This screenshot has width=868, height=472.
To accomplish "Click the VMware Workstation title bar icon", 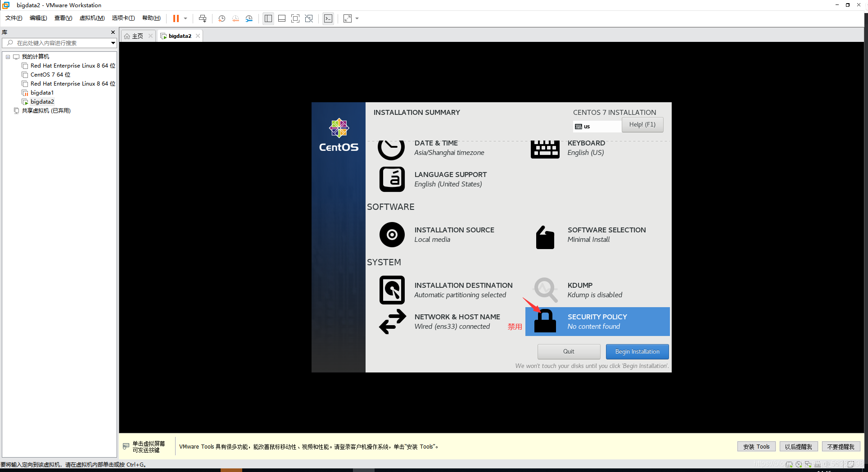I will pos(6,5).
